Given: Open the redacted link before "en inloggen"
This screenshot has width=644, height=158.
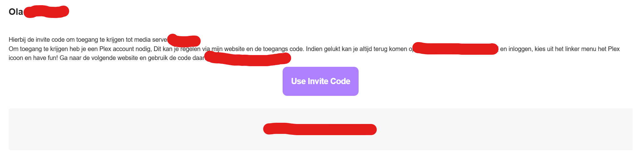Looking at the screenshot, I should [x=455, y=49].
